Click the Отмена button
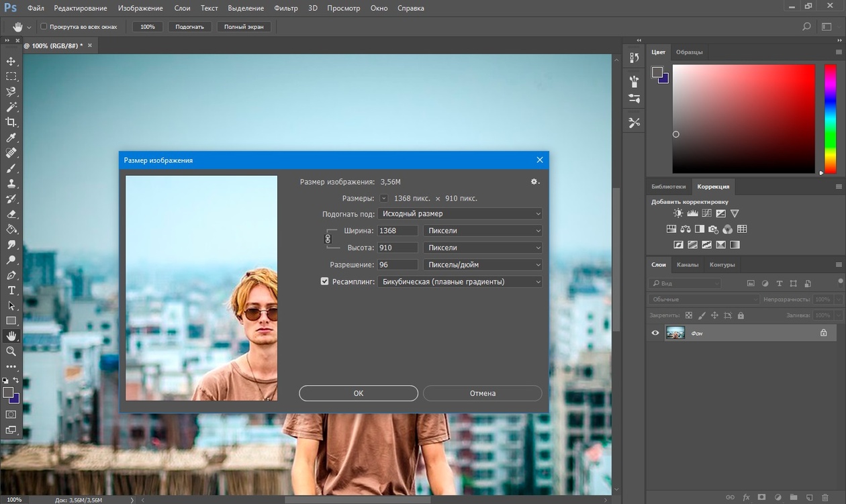The image size is (846, 504). pos(482,393)
